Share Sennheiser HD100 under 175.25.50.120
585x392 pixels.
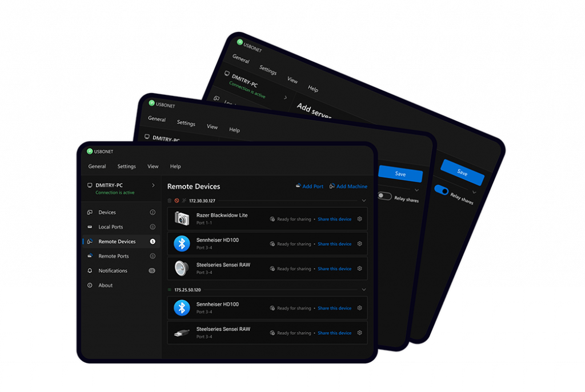coord(335,308)
